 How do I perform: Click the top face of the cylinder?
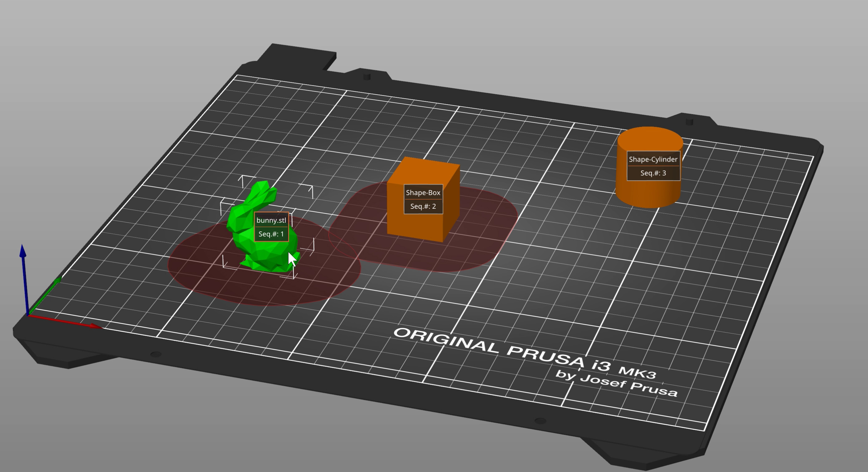click(x=650, y=139)
